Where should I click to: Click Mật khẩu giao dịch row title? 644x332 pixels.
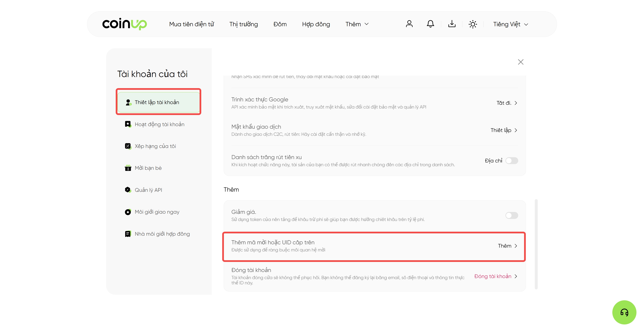(256, 127)
